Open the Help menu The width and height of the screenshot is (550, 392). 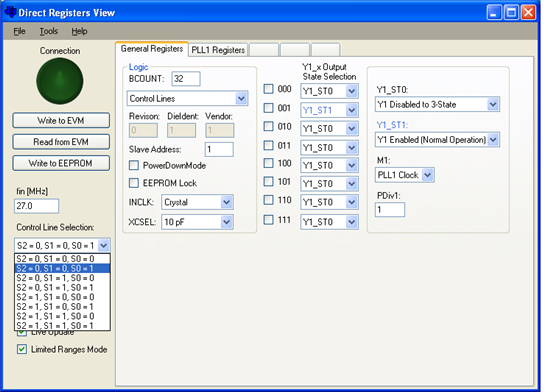(x=79, y=31)
